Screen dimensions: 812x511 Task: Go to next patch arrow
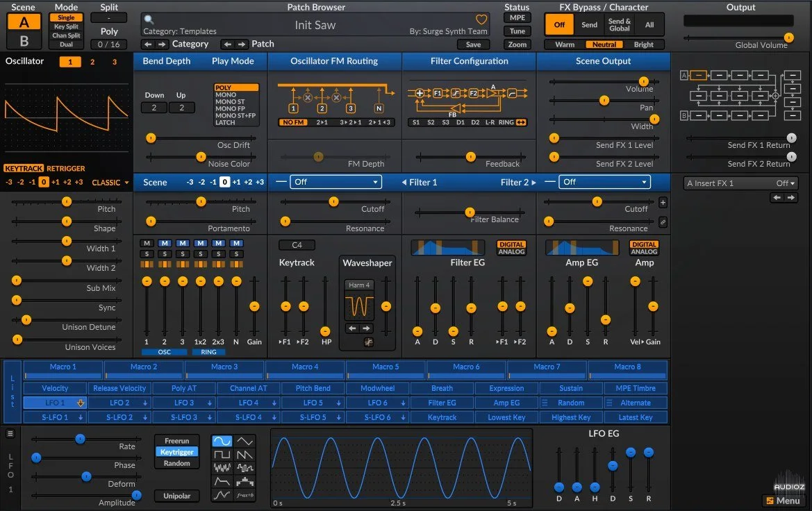coord(241,44)
